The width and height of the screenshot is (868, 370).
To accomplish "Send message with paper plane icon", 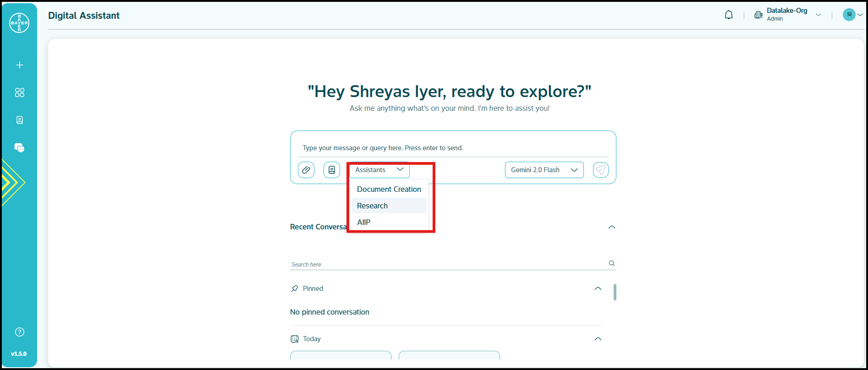I will [600, 170].
